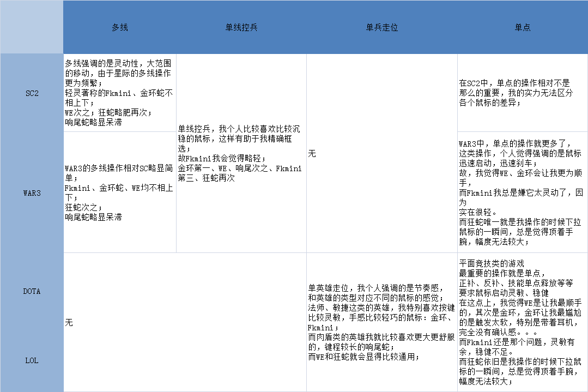This screenshot has width=588, height=392.
Task: Click the cell starting with 单线控兵，我个人比较喜欢
Action: pyautogui.click(x=241, y=153)
